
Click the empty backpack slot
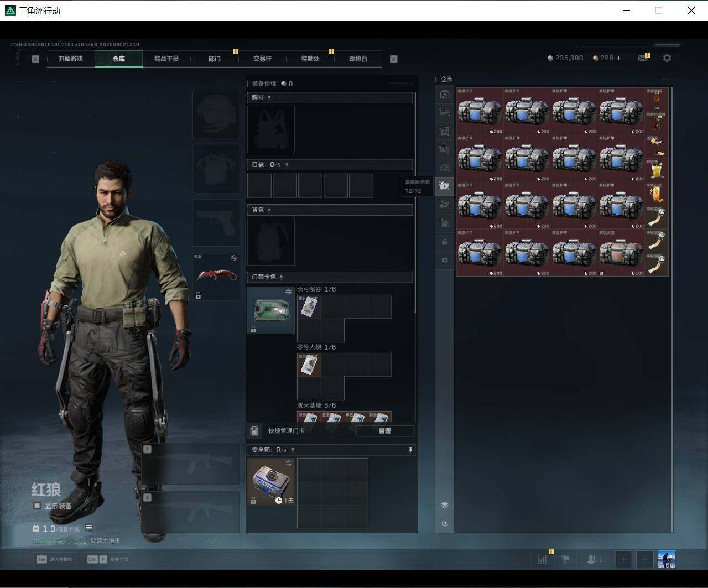(x=271, y=242)
